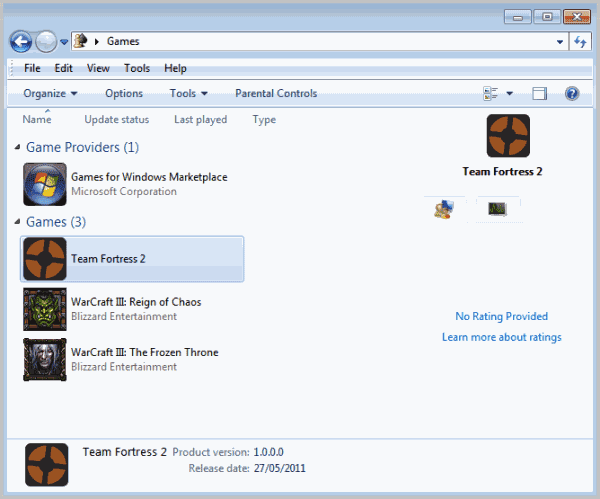Open the View menu
600x499 pixels.
click(98, 68)
